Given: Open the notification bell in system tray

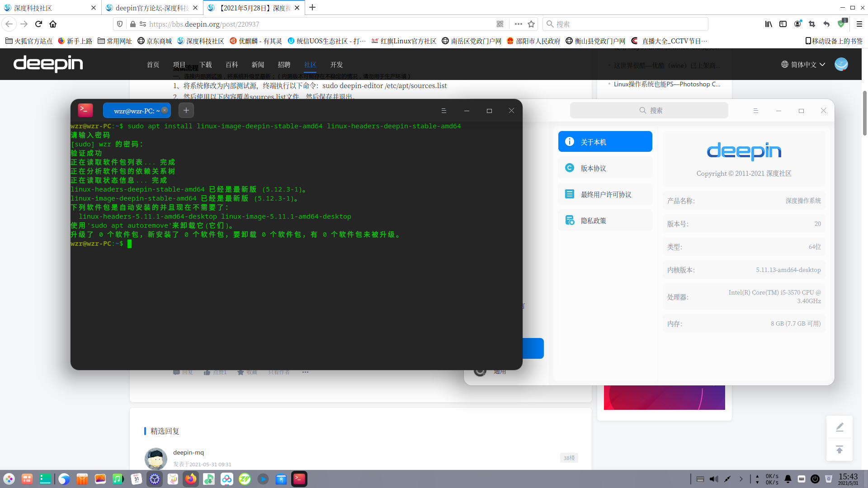Looking at the screenshot, I should tap(788, 479).
